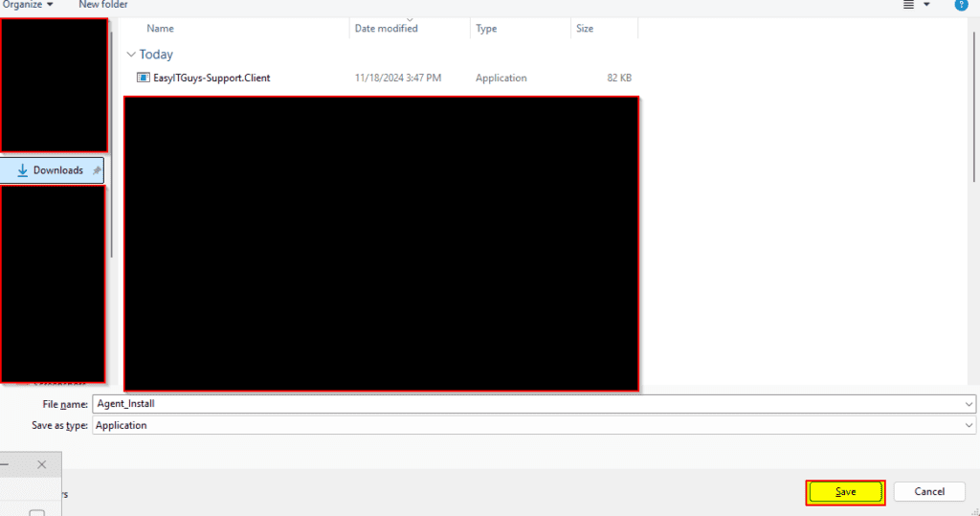The height and width of the screenshot is (516, 980).
Task: Minimize the background window behind the dialog
Action: point(5,464)
